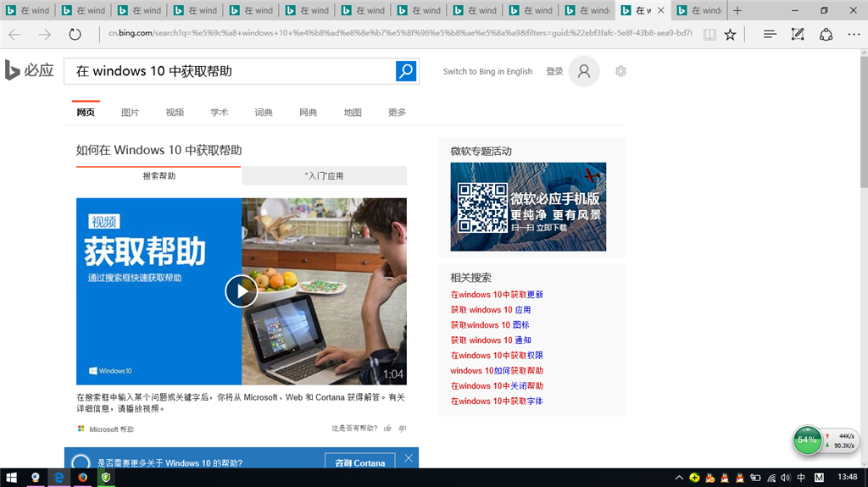Click the Bing 必应 logo
Viewport: 868px width, 487px height.
[x=30, y=70]
